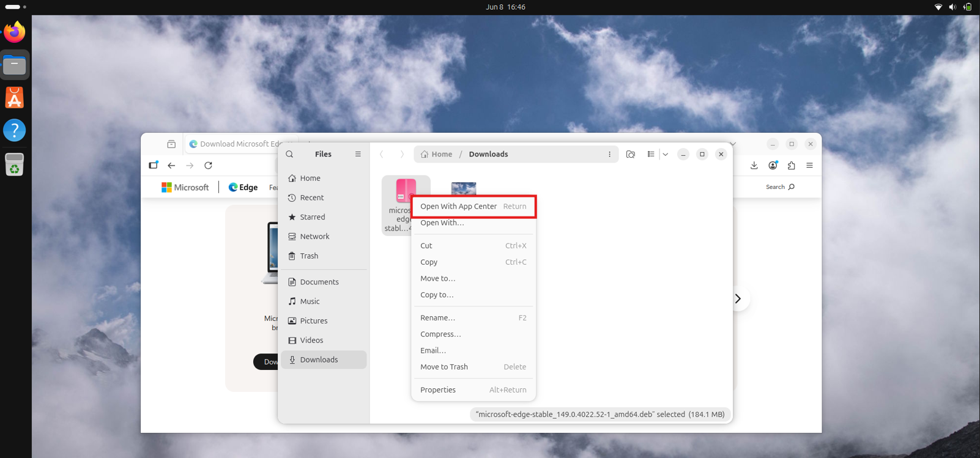Viewport: 980px width, 458px height.
Task: Click the Edge logo link on webpage
Action: [243, 188]
